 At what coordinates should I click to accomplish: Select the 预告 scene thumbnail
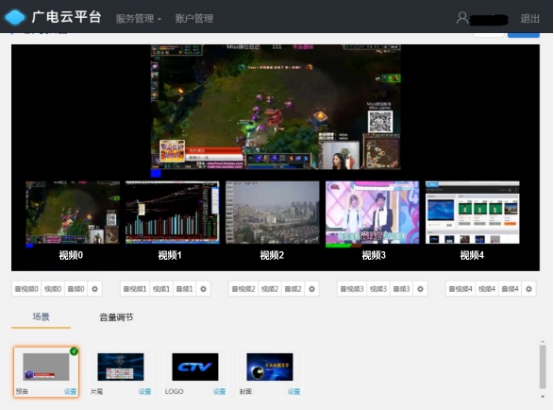point(46,367)
